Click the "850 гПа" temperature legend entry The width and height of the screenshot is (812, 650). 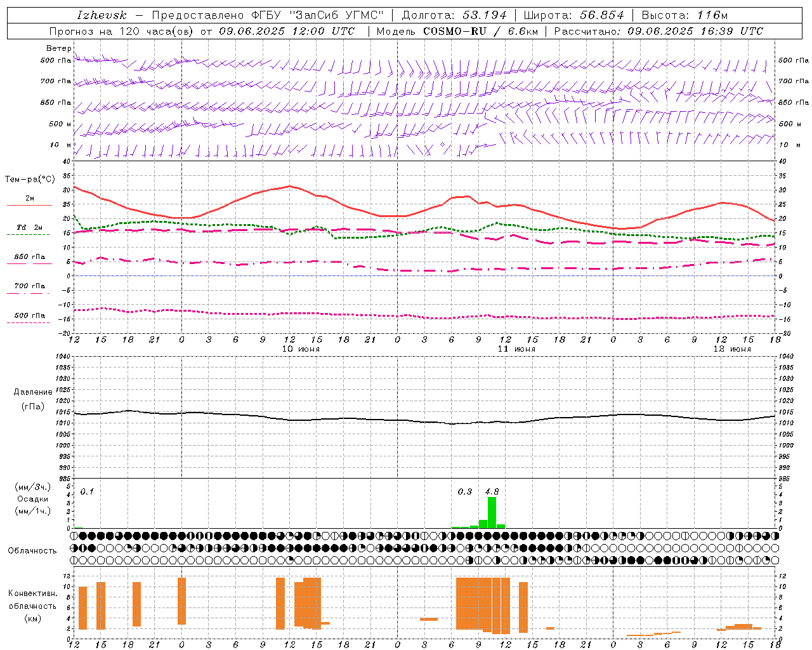tap(29, 257)
